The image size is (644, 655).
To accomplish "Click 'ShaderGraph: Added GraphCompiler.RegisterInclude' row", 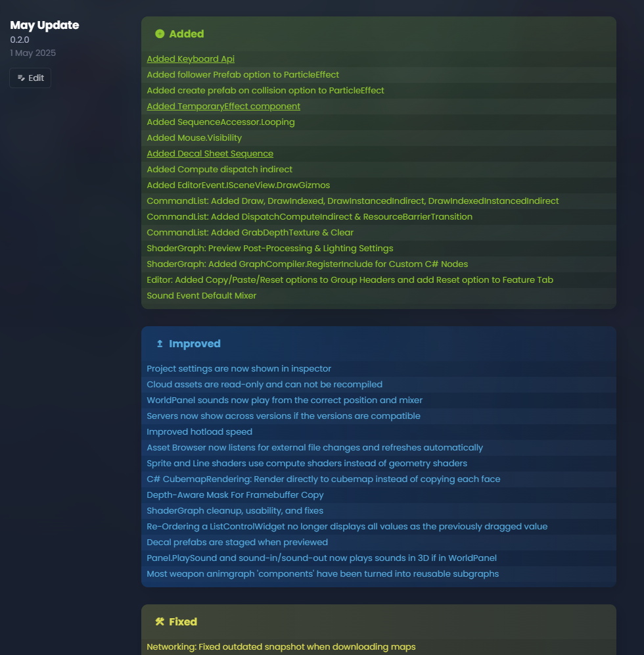I will coord(379,264).
